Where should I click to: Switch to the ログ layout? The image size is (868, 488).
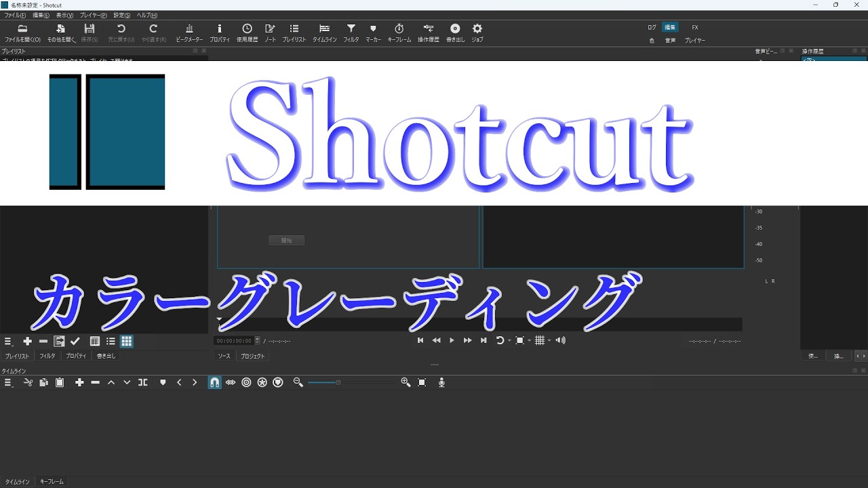coord(652,28)
